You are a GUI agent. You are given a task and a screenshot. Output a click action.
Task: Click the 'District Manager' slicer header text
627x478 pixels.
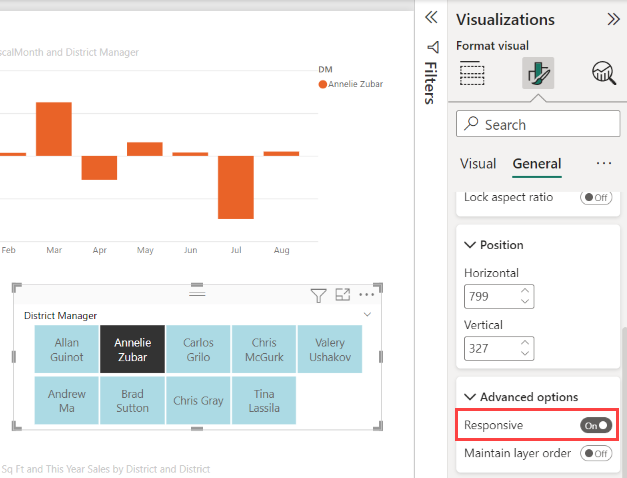tap(60, 316)
